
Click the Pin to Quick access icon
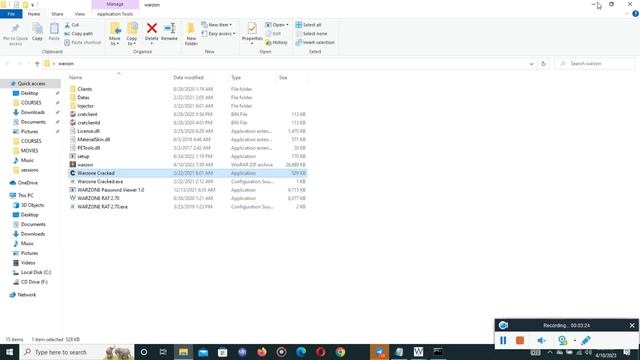[x=15, y=29]
